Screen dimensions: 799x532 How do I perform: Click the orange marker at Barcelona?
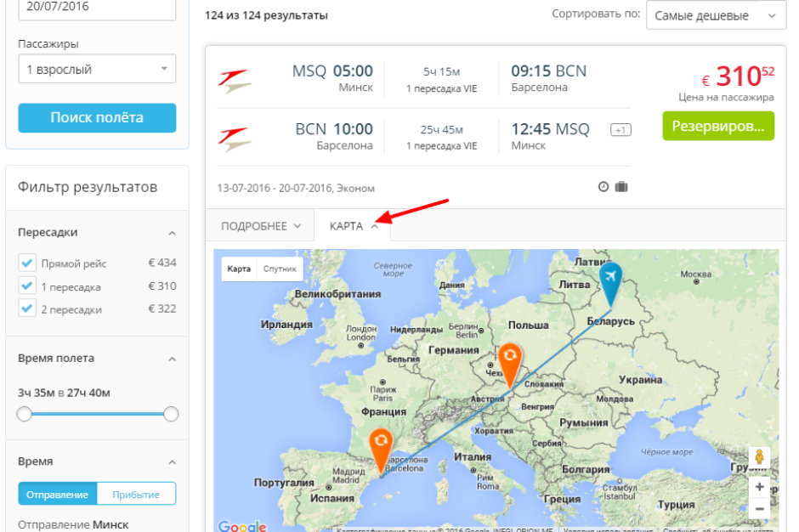[x=381, y=447]
